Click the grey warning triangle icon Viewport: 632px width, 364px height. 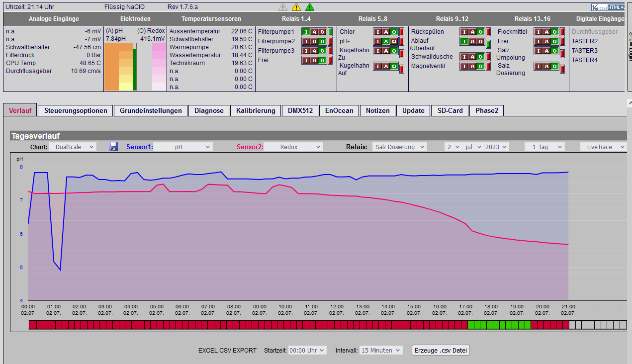[x=283, y=7]
